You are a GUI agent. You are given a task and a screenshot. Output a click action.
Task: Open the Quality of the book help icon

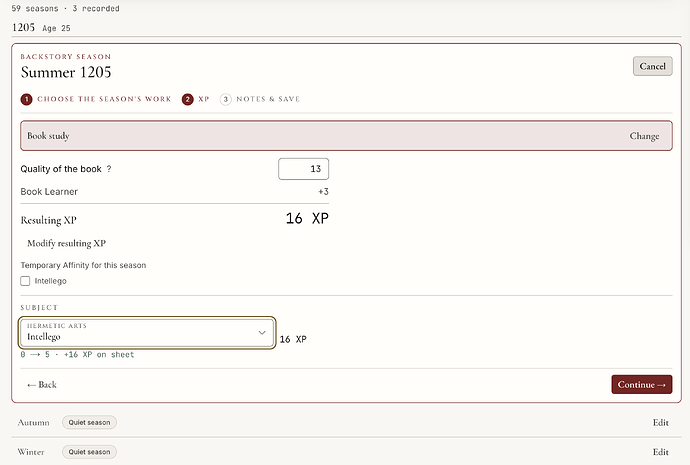coord(109,169)
